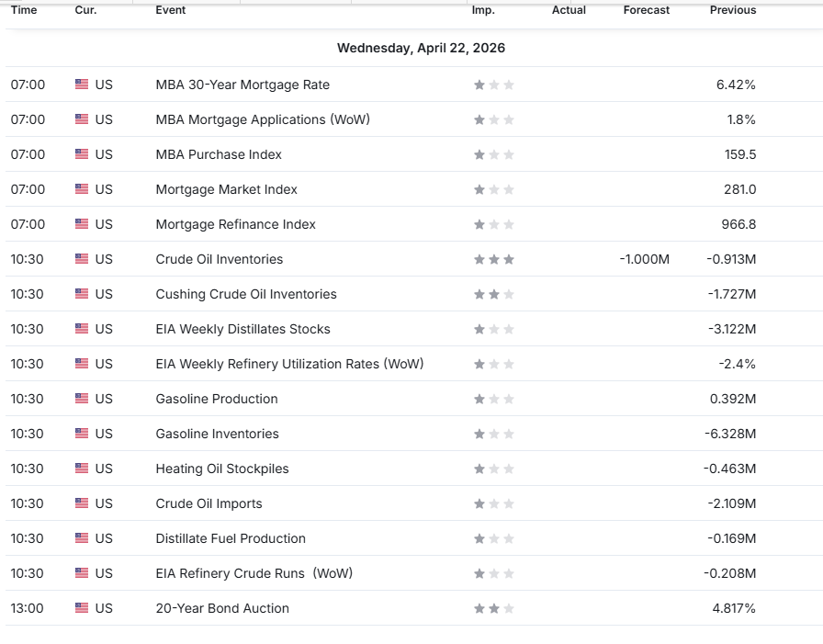Open the Heating Oil Stockpiles event

pyautogui.click(x=222, y=469)
